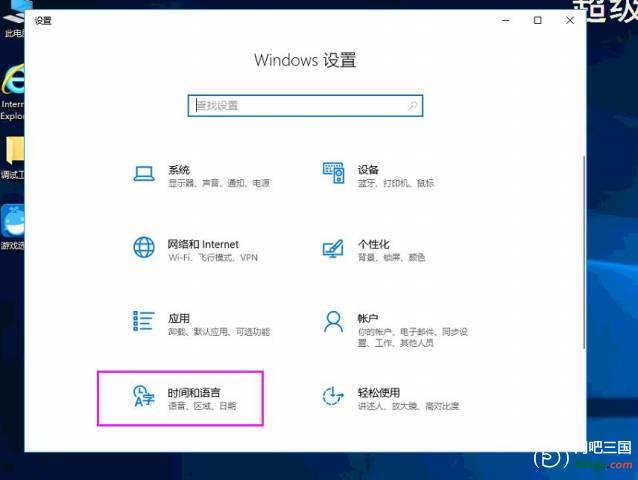Click the 时间和语言 title

pyautogui.click(x=194, y=393)
